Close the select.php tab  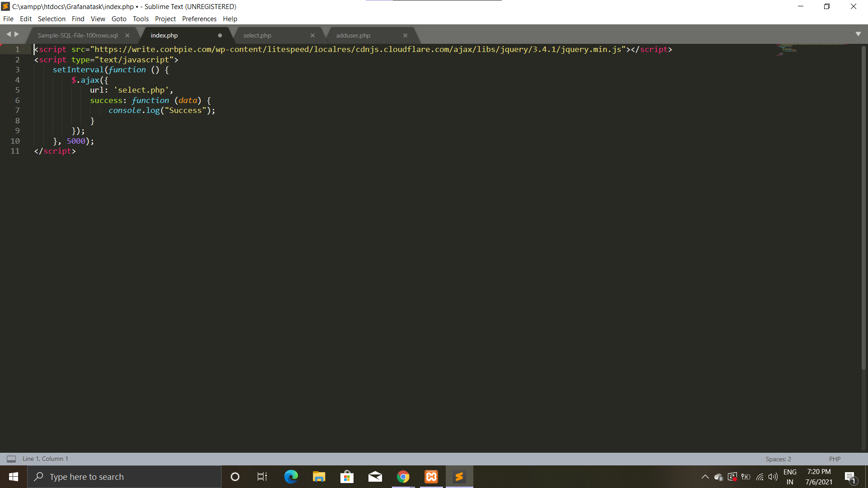[312, 35]
